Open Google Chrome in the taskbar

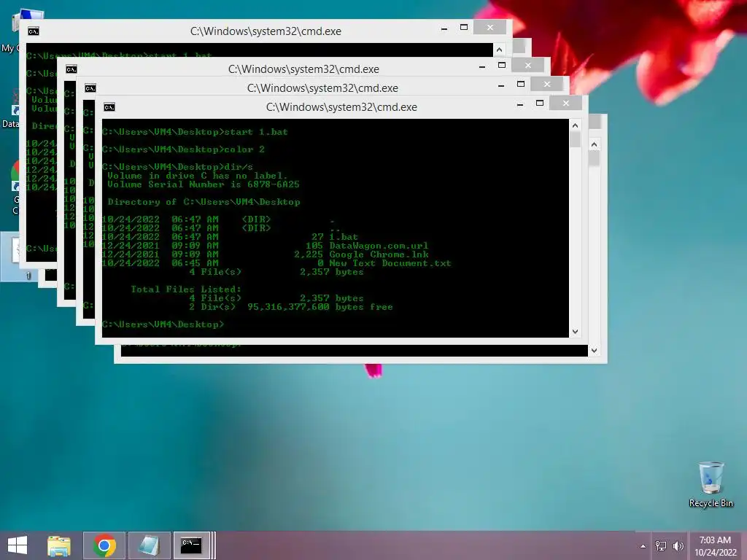coord(104,545)
